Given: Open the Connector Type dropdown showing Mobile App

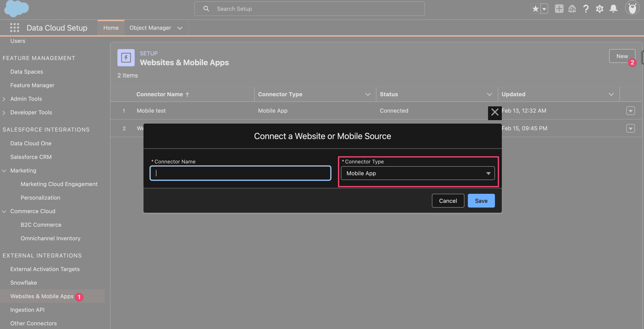Looking at the screenshot, I should tap(418, 173).
